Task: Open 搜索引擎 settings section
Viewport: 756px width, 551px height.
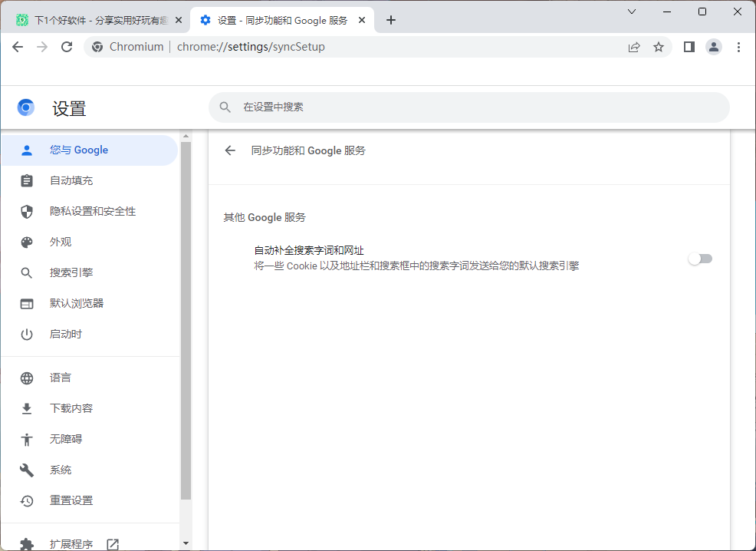Action: click(90, 272)
